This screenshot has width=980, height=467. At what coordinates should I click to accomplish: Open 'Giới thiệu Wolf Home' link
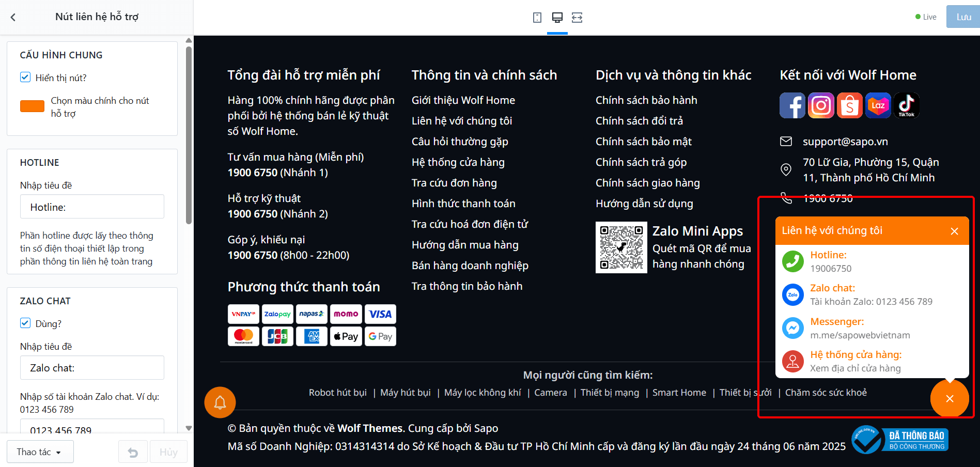tap(463, 100)
